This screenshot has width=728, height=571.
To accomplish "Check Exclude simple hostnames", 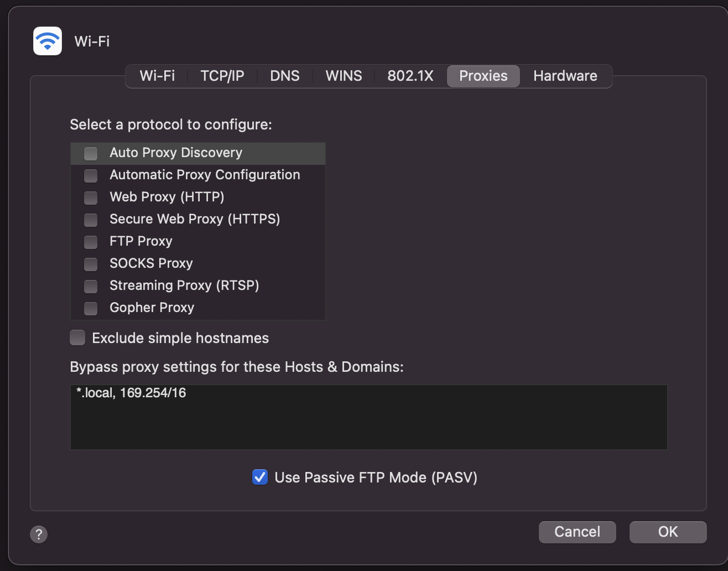I will click(x=77, y=338).
